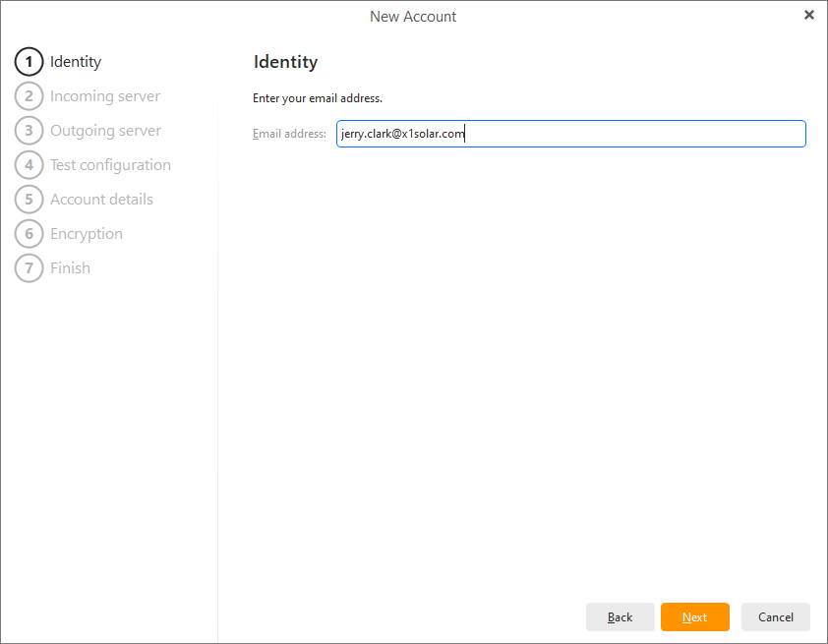Click the "Email address:" field label
The width and height of the screenshot is (828, 644).
289,134
